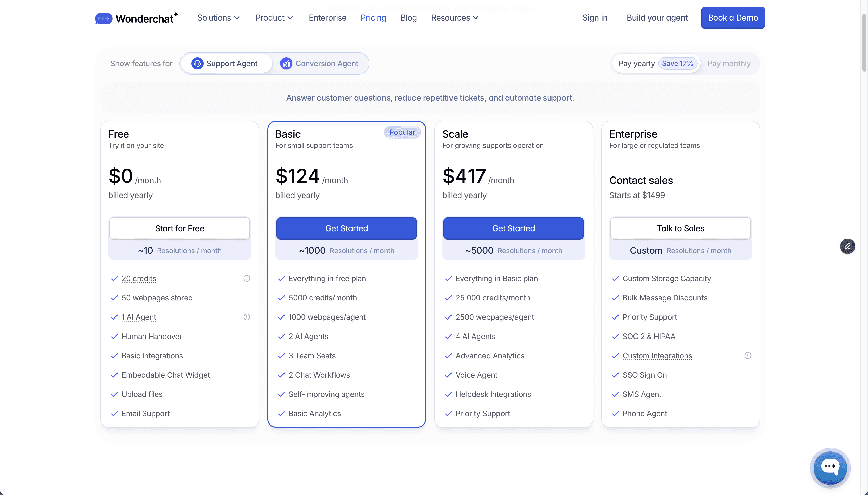Viewport: 868px width, 495px height.
Task: Click checkmark beside Advanced Analytics
Action: (448, 355)
